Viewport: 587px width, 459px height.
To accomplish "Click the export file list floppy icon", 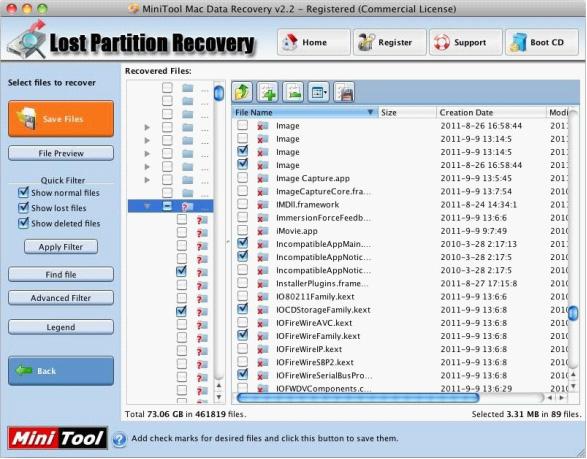I will [344, 92].
